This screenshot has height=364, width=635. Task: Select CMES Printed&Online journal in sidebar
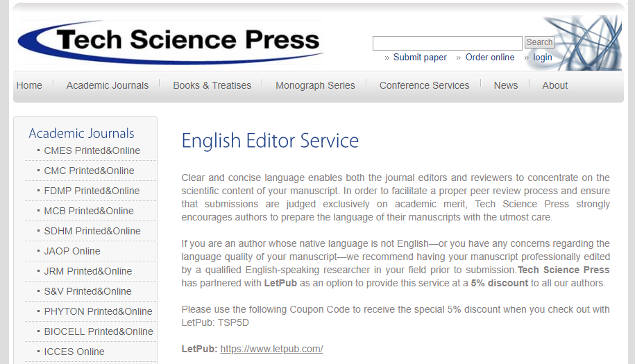(92, 150)
